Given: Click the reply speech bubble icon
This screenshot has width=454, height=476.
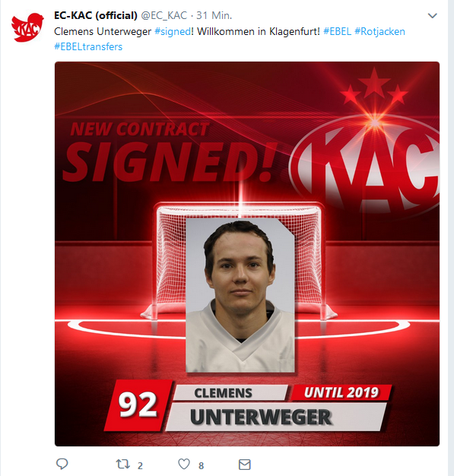Looking at the screenshot, I should click(x=62, y=464).
